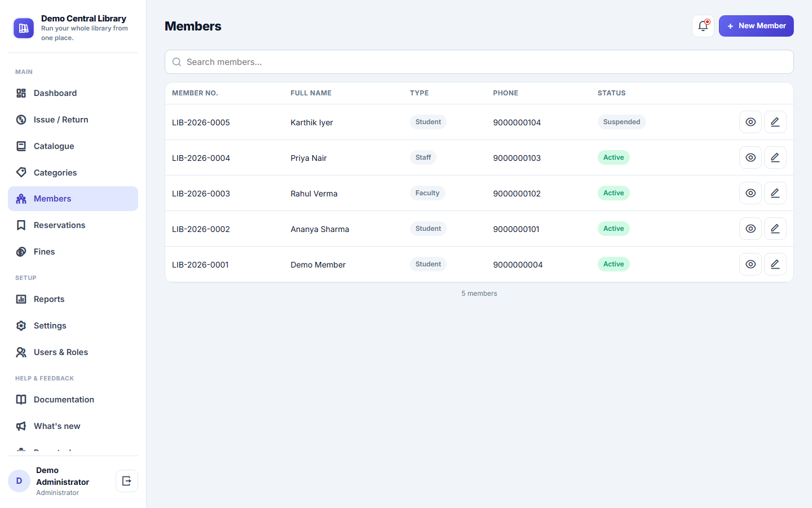
Task: Edit Ananya Sharma's member record
Action: [x=775, y=229]
